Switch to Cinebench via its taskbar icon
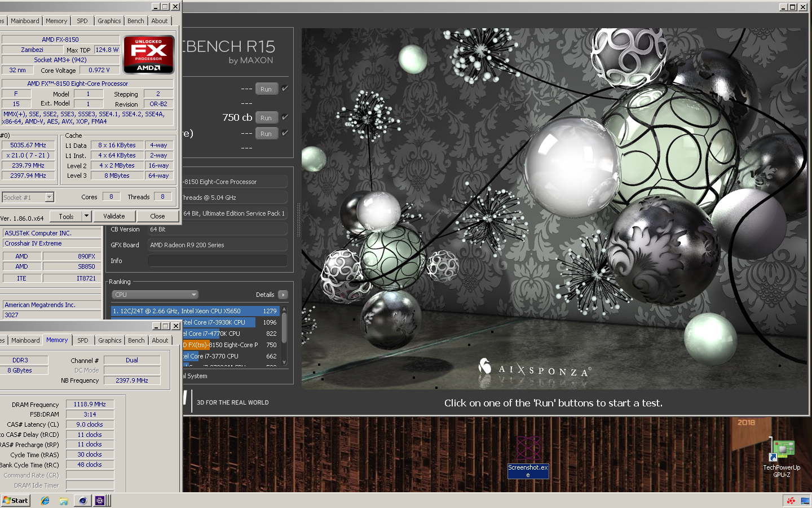The height and width of the screenshot is (508, 812). coord(83,501)
